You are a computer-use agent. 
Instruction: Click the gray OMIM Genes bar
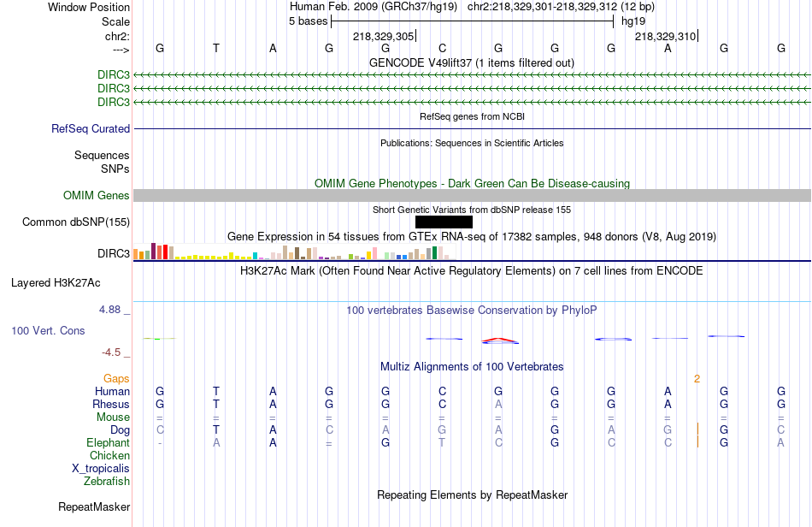click(472, 195)
